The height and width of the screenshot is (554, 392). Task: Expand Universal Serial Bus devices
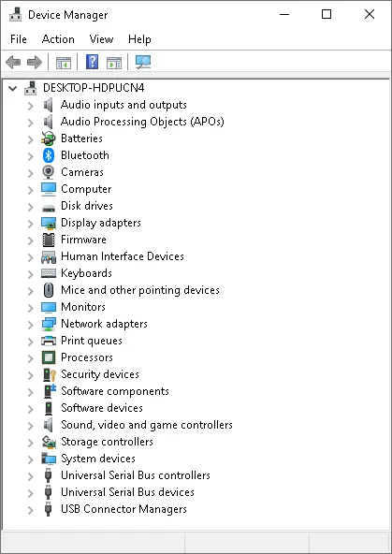pos(31,493)
